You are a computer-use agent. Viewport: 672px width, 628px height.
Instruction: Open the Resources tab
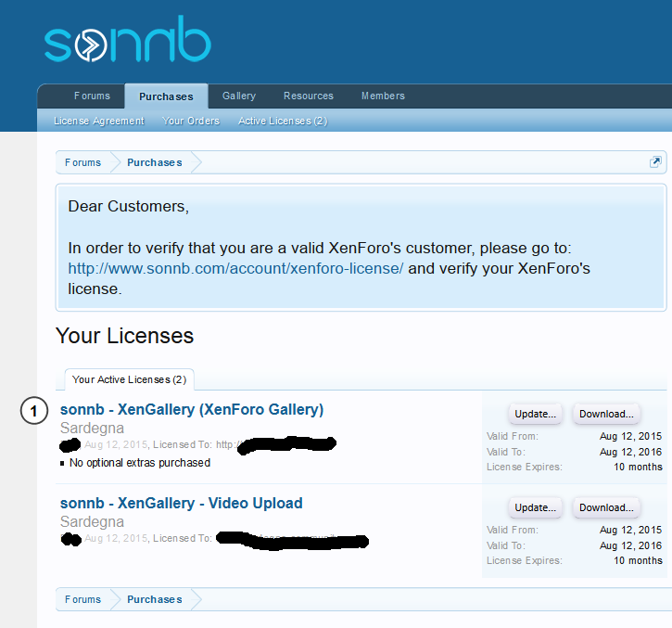coord(309,96)
